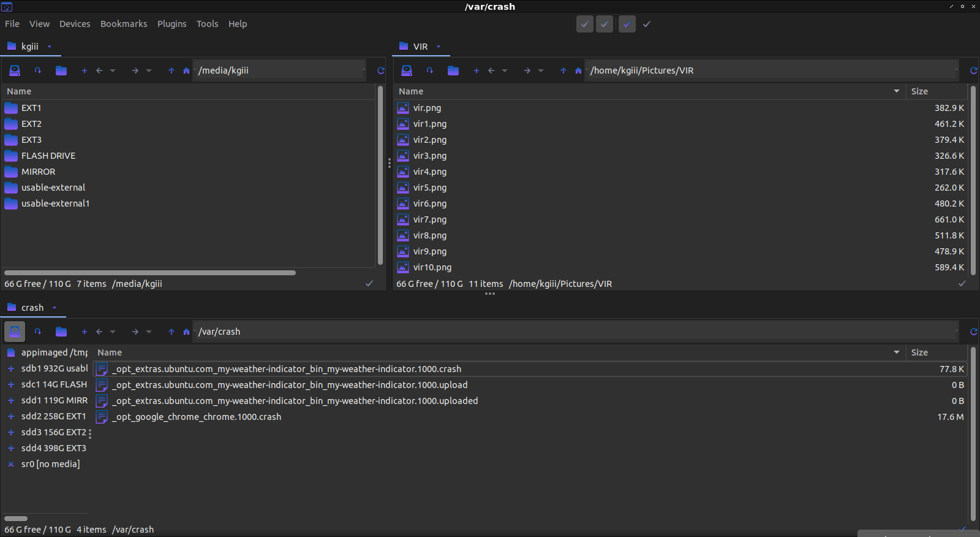This screenshot has height=537, width=980.
Task: Click kgiii panel status bar checkmark
Action: (369, 283)
